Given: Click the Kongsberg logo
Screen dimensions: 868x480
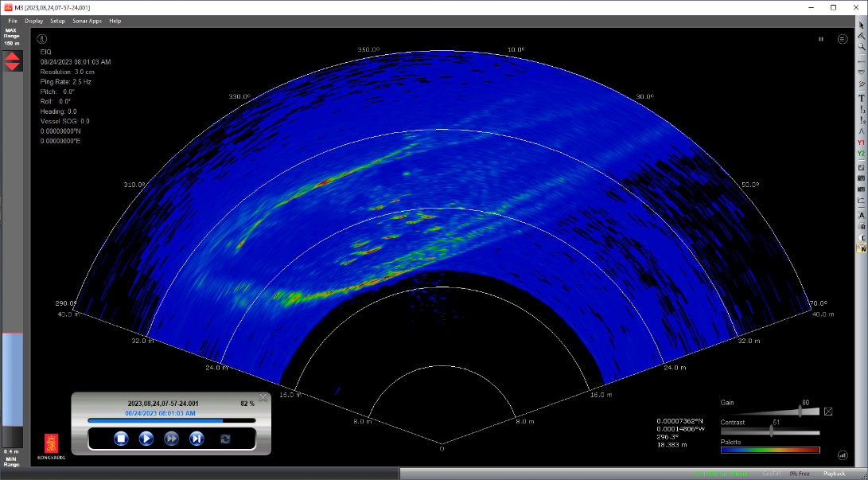Looking at the screenshot, I should (x=52, y=444).
